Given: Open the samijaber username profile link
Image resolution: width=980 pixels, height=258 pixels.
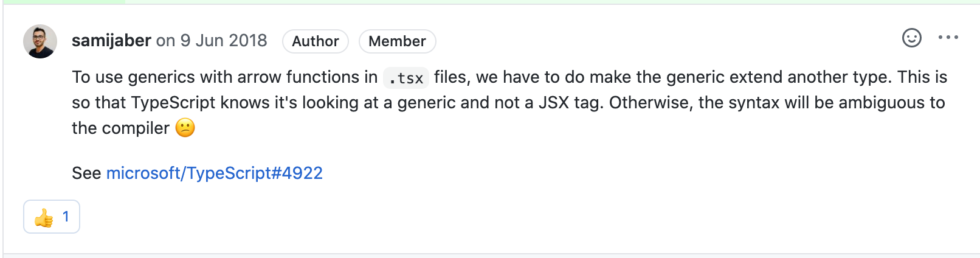Looking at the screenshot, I should pyautogui.click(x=111, y=41).
